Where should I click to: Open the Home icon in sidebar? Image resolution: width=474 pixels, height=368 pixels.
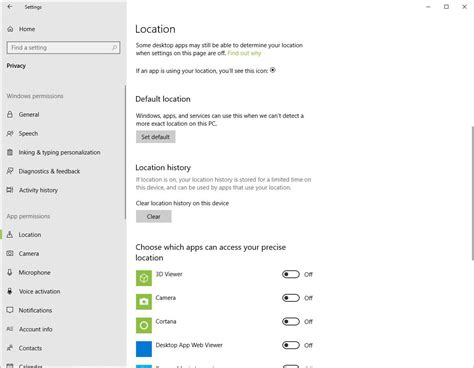pos(10,29)
